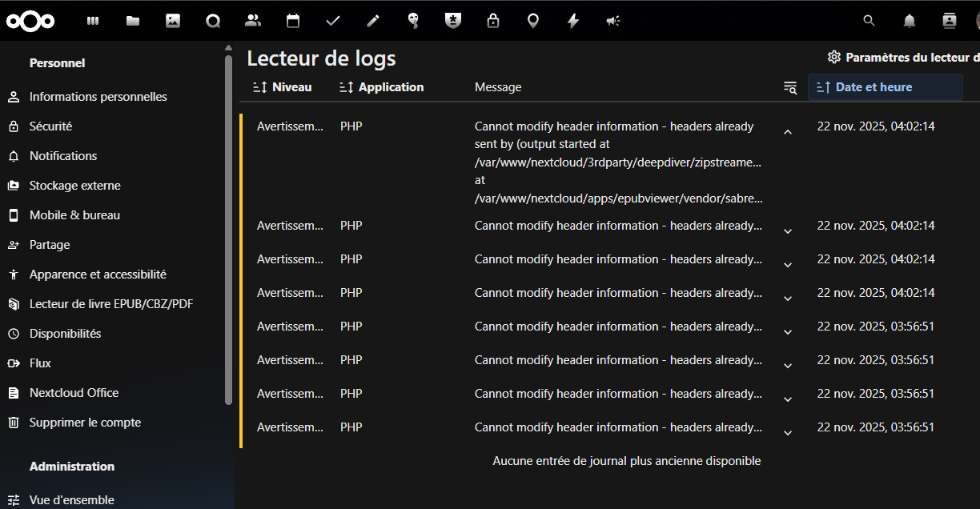Open the contacts menu icon in header
The width and height of the screenshot is (980, 509).
950,22
